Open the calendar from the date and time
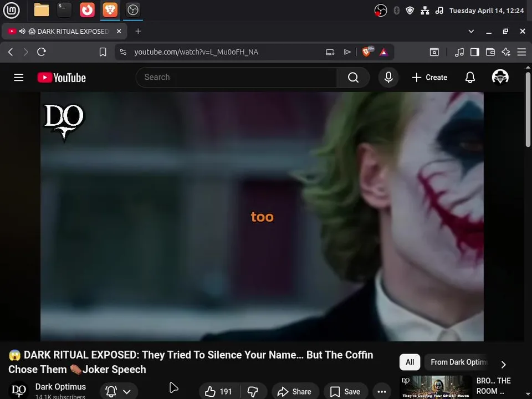Viewport: 532px width, 399px height. point(487,11)
